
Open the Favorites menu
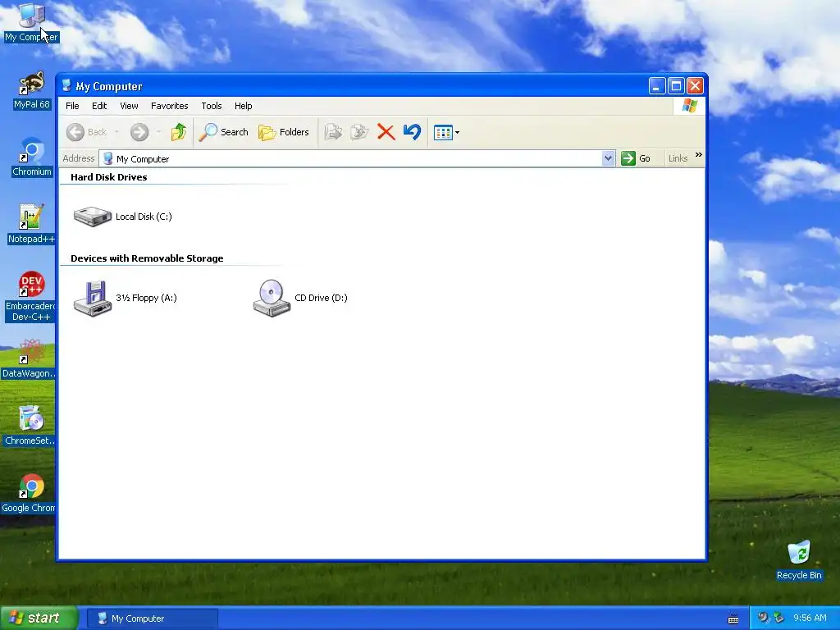(169, 106)
